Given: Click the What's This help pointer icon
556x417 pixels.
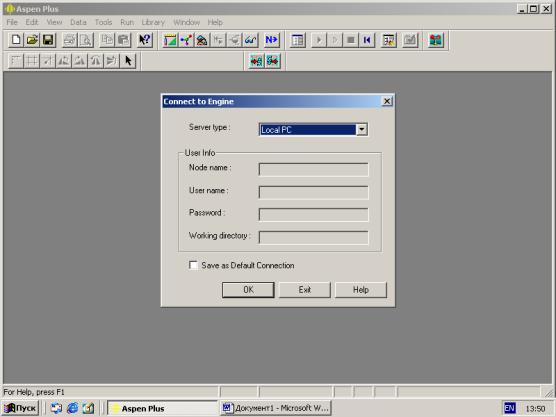Looking at the screenshot, I should [x=145, y=40].
